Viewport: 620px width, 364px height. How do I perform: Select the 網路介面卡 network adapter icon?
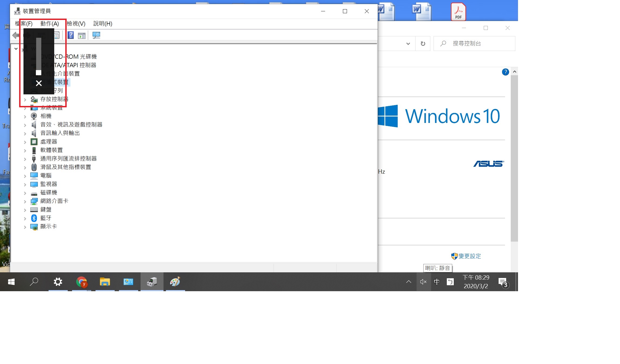tap(34, 201)
